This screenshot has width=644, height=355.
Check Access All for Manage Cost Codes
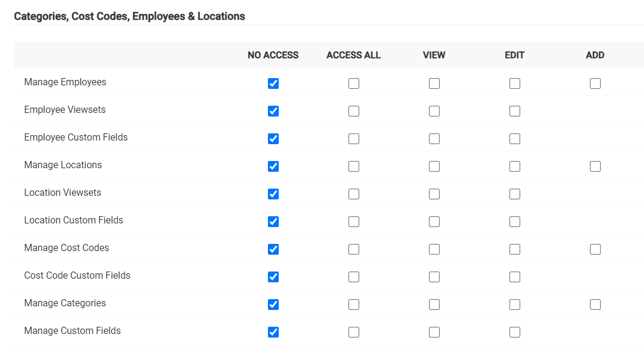tap(354, 249)
